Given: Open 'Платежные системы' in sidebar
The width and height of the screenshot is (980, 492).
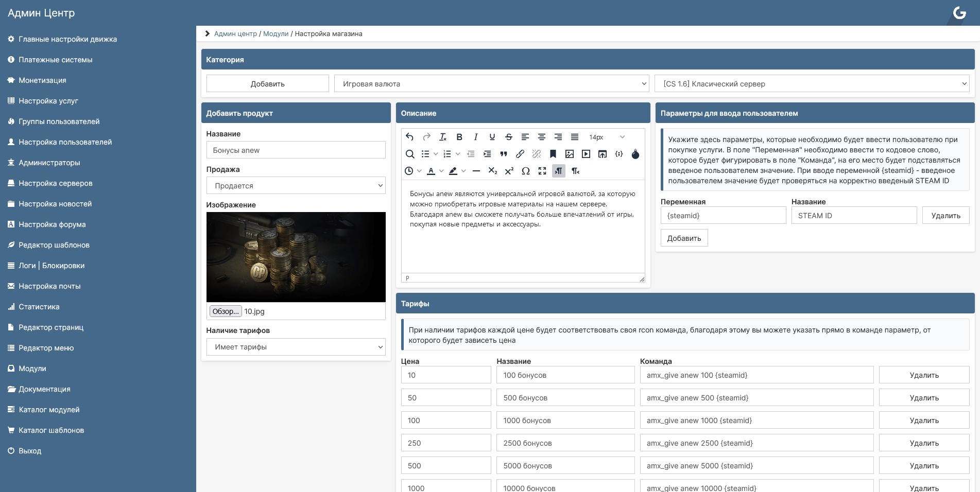Looking at the screenshot, I should (56, 60).
